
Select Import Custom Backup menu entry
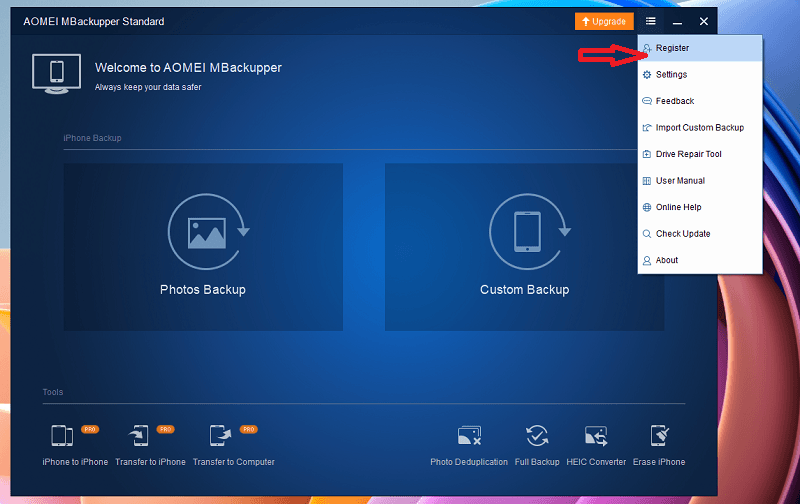tap(699, 128)
